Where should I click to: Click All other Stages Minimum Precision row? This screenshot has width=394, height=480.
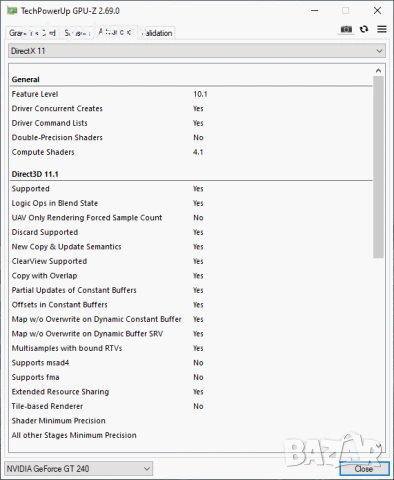click(191, 435)
